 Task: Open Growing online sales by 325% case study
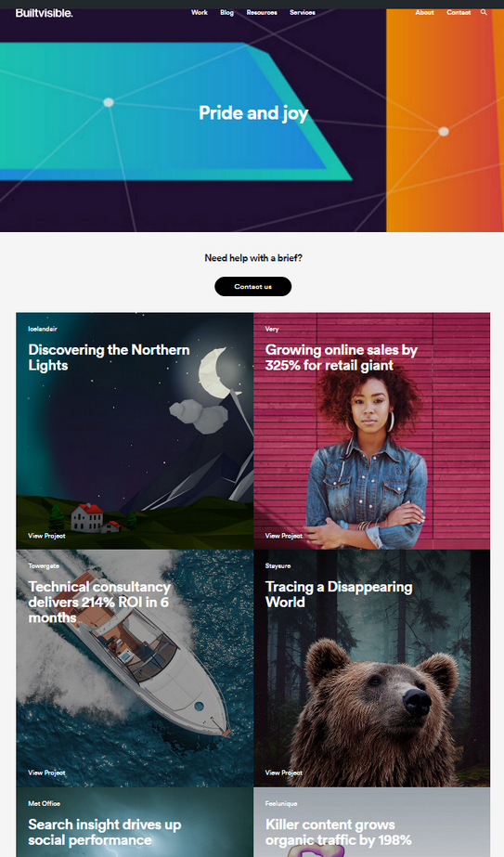click(x=341, y=357)
